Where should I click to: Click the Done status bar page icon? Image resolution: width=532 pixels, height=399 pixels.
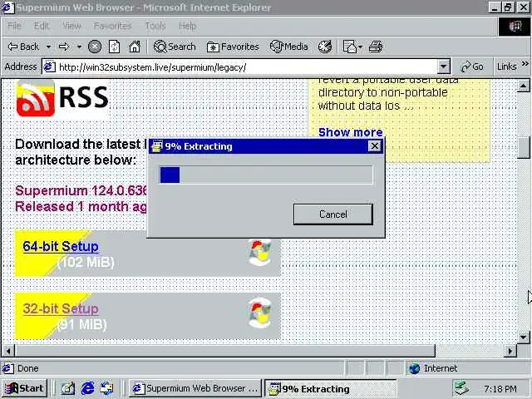point(8,368)
